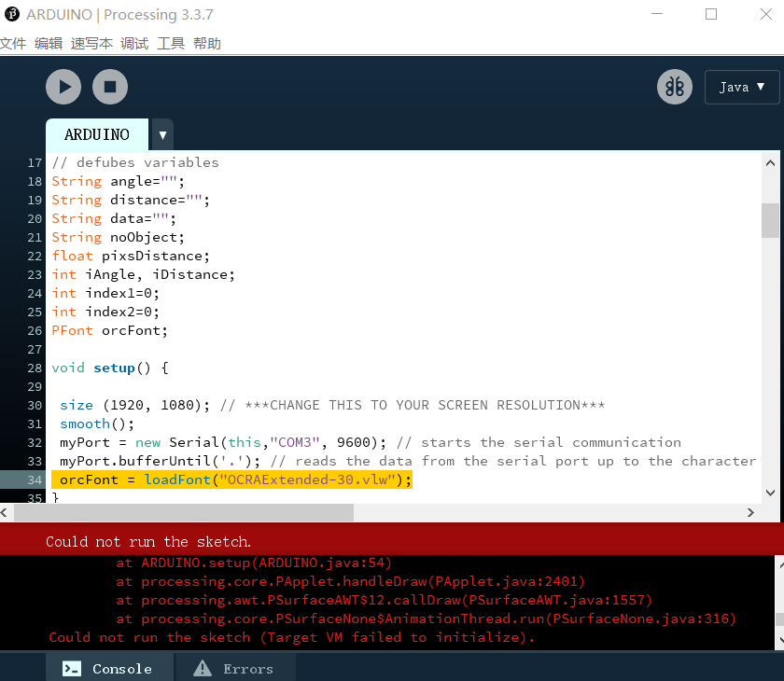Click the 'smooth();' line
The height and width of the screenshot is (681, 784).
(x=97, y=424)
